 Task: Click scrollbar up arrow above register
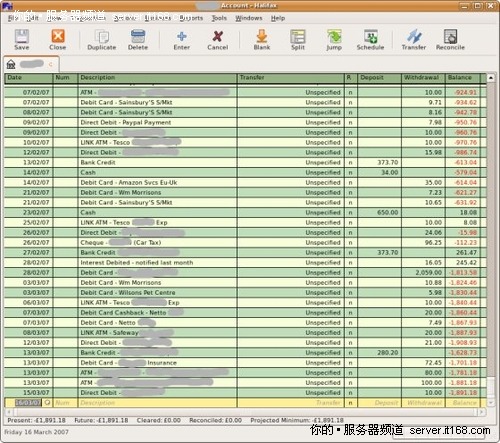click(x=491, y=78)
